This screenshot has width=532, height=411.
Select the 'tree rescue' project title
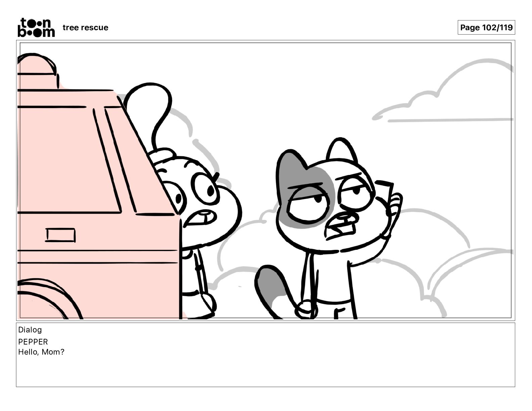[x=85, y=28]
